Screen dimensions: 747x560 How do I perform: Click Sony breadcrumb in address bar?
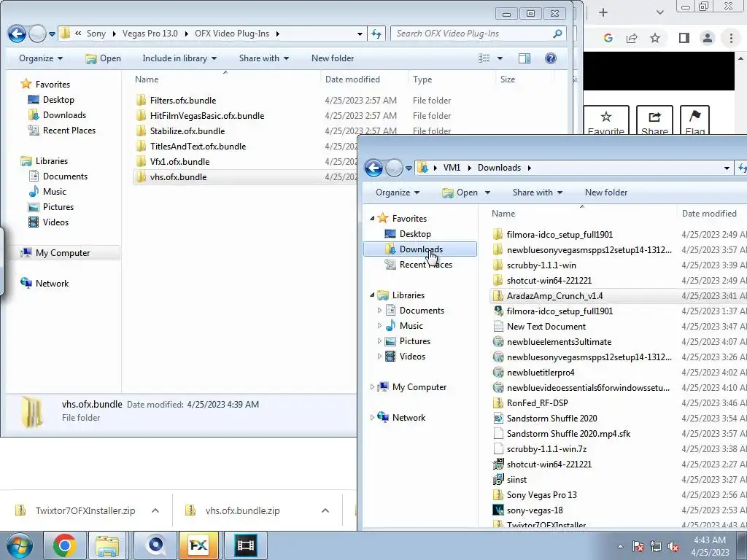(96, 34)
